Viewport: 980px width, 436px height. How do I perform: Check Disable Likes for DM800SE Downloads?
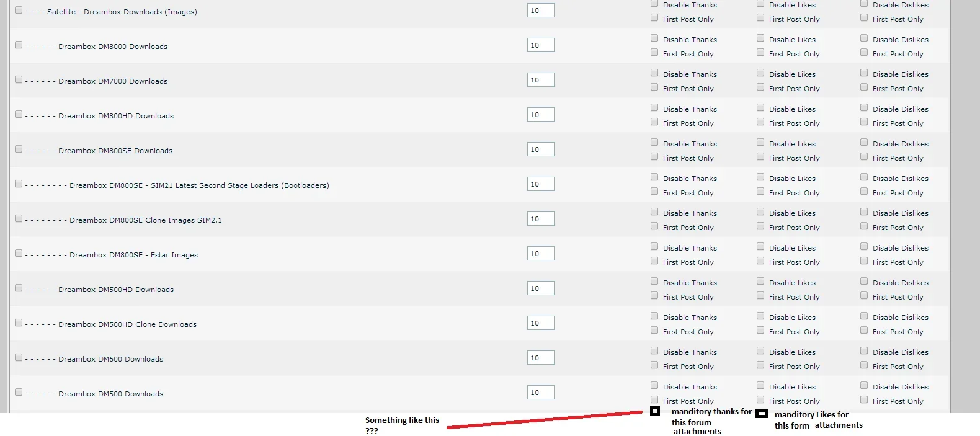pos(760,142)
